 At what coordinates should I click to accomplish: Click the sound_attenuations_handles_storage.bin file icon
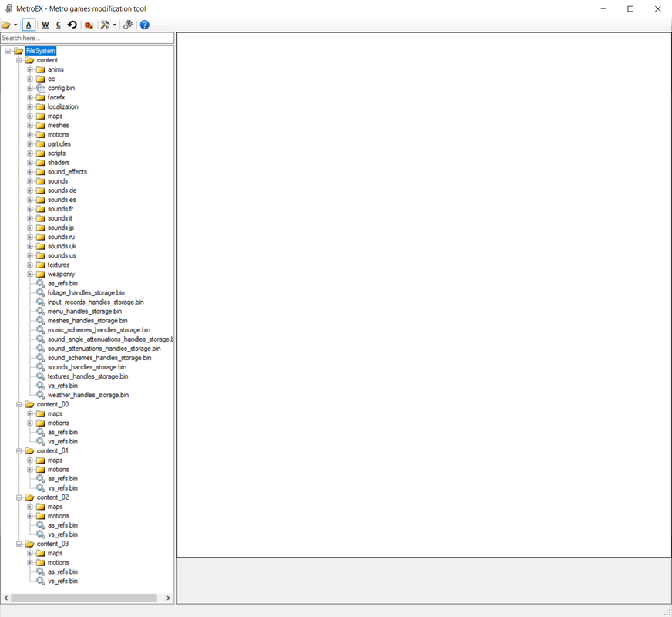tap(40, 349)
